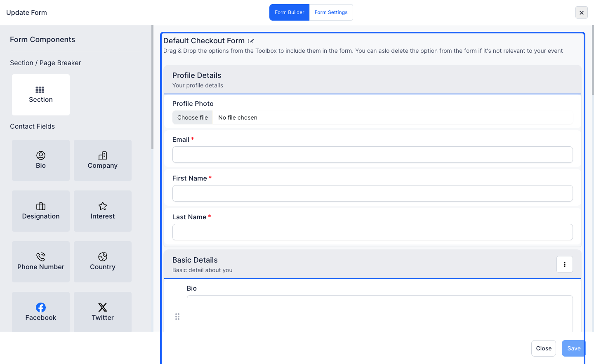Add the Twitter contact field
The height and width of the screenshot is (364, 594).
(x=103, y=312)
